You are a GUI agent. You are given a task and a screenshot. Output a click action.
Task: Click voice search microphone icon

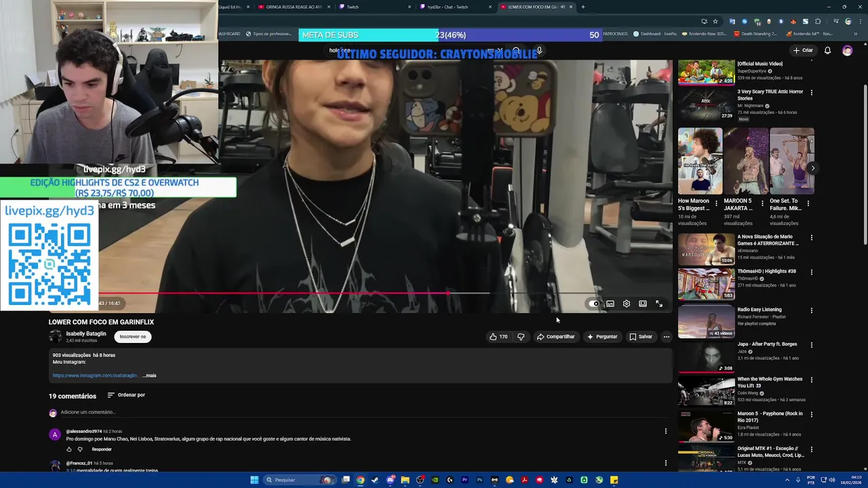point(539,50)
